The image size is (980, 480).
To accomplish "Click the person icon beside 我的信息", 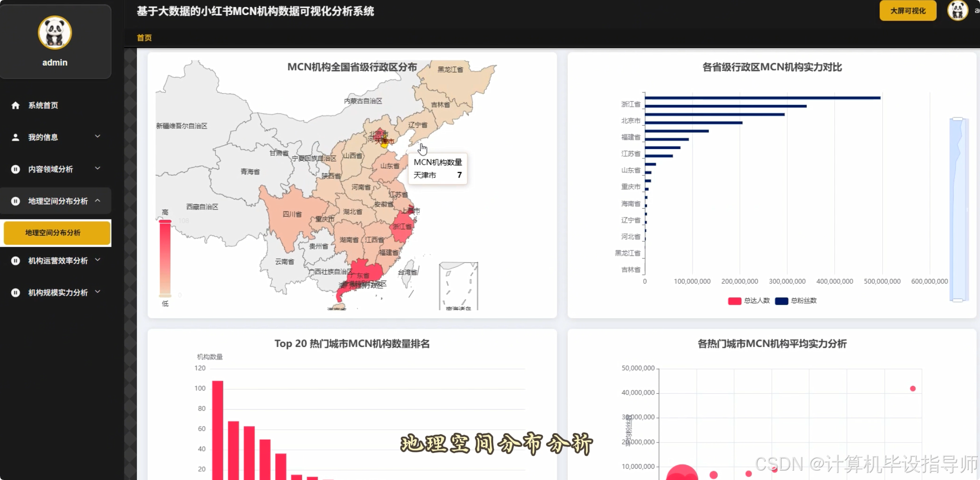I will (15, 137).
